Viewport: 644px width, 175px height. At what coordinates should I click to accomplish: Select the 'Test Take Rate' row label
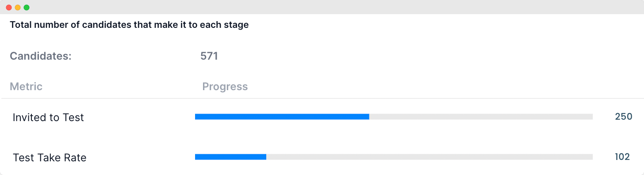pos(50,158)
